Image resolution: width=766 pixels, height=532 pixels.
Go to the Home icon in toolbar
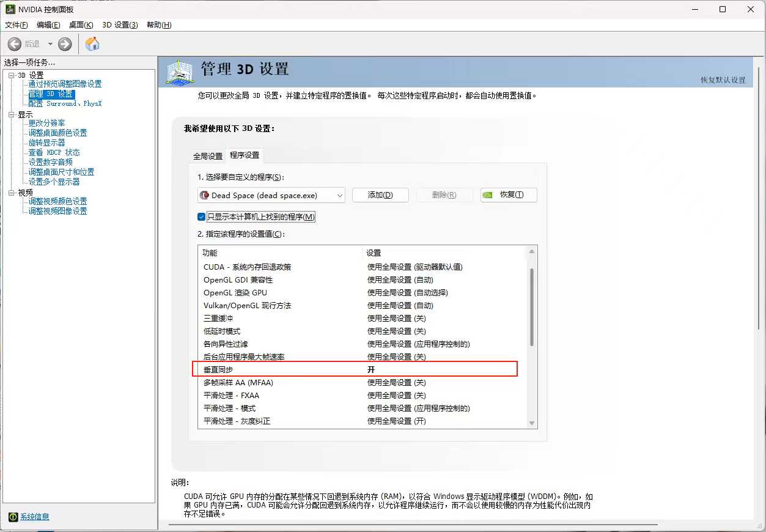(92, 44)
